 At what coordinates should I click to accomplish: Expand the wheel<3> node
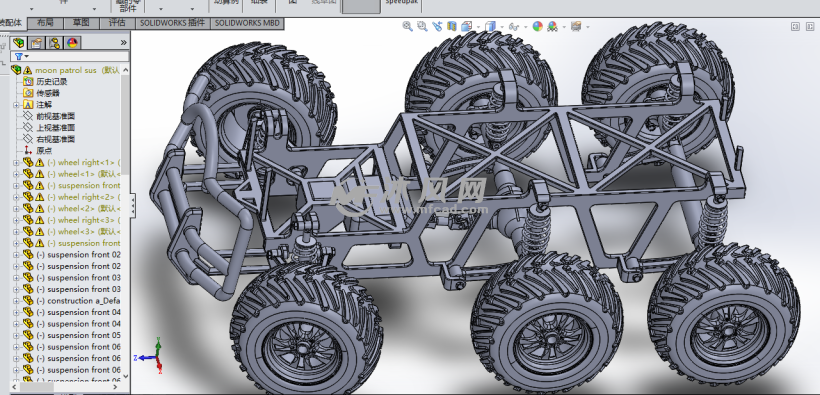click(x=16, y=232)
